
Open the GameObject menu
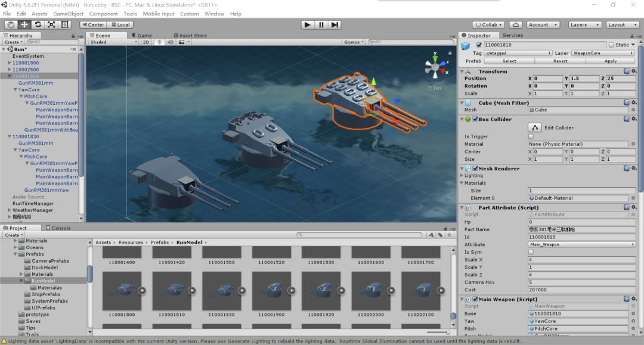[x=68, y=14]
